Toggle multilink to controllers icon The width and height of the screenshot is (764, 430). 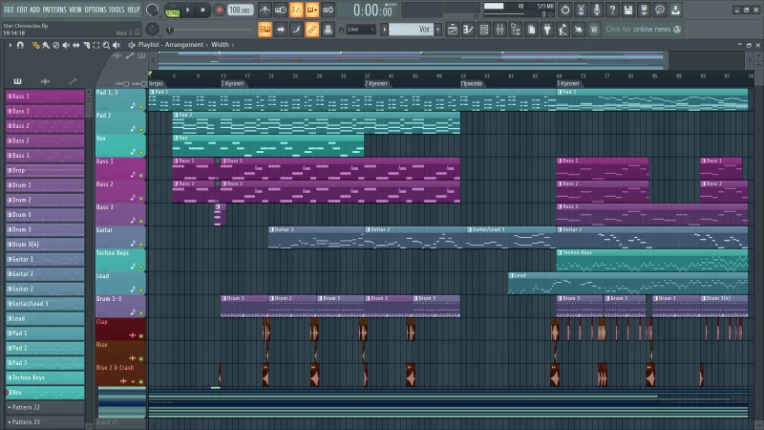312,30
